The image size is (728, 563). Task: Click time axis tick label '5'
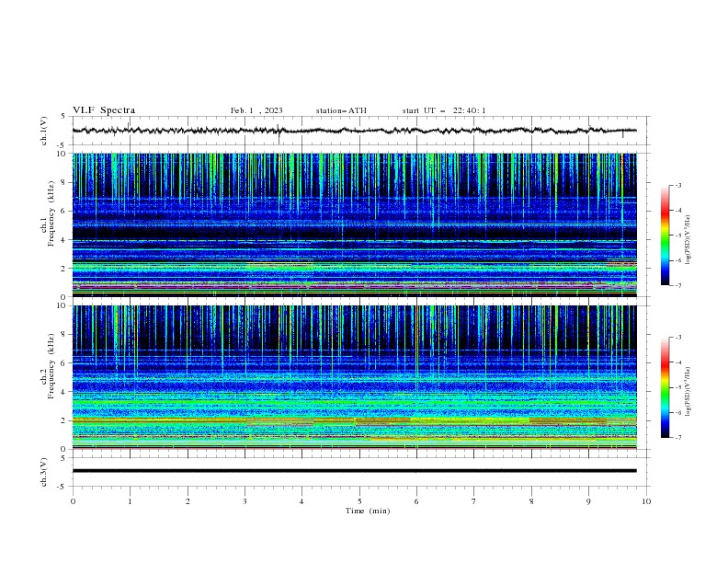(x=359, y=501)
